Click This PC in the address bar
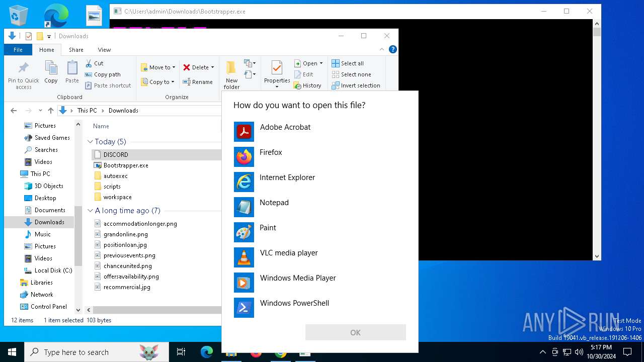The image size is (644, 362). point(87,111)
